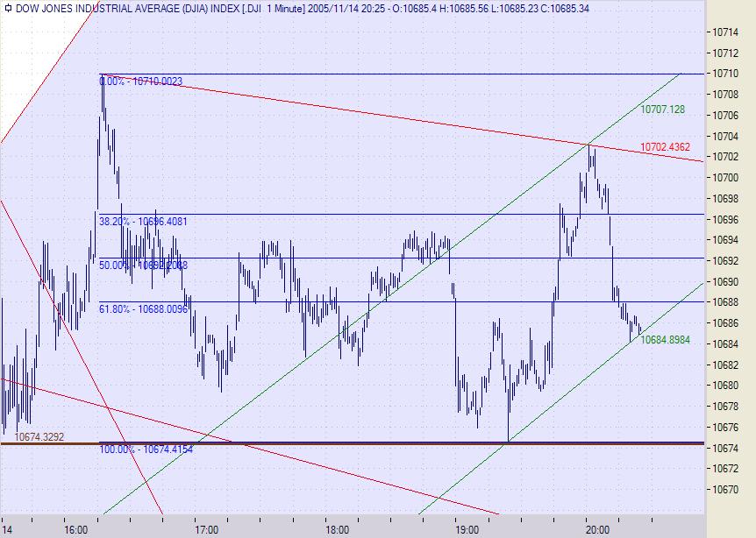Click 10688 on the price axis
This screenshot has height=538, width=756.
pyautogui.click(x=725, y=302)
